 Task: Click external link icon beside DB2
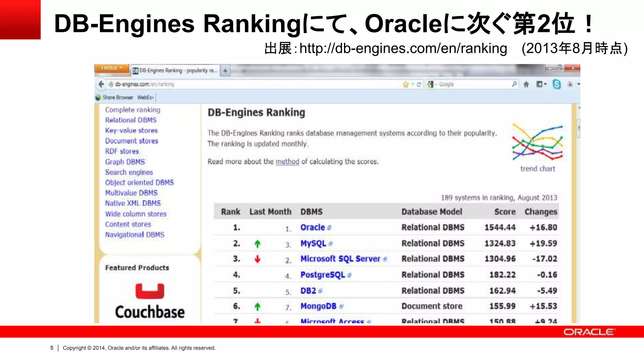point(320,291)
